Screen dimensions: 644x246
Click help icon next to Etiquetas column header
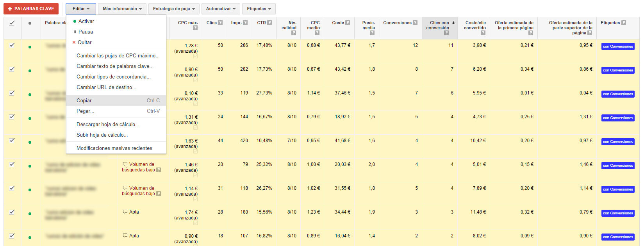click(624, 23)
